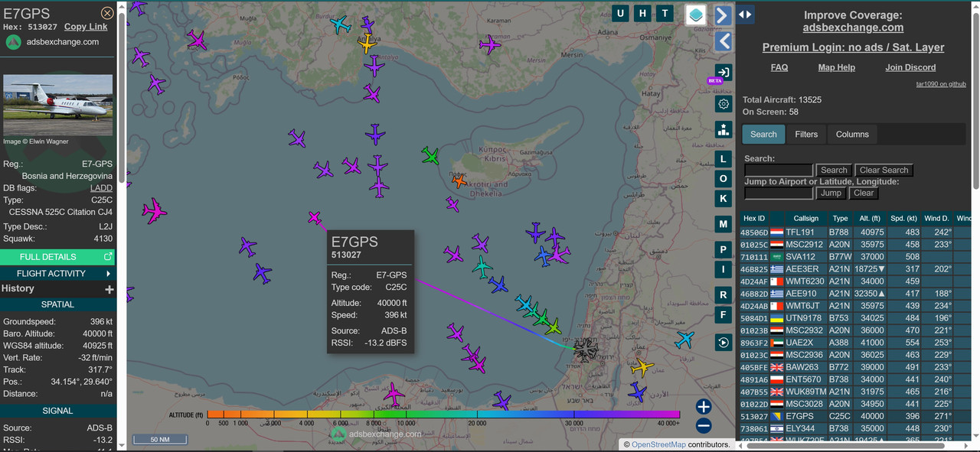The image size is (980, 452).
Task: Open tar1090 on github link
Action: click(941, 84)
